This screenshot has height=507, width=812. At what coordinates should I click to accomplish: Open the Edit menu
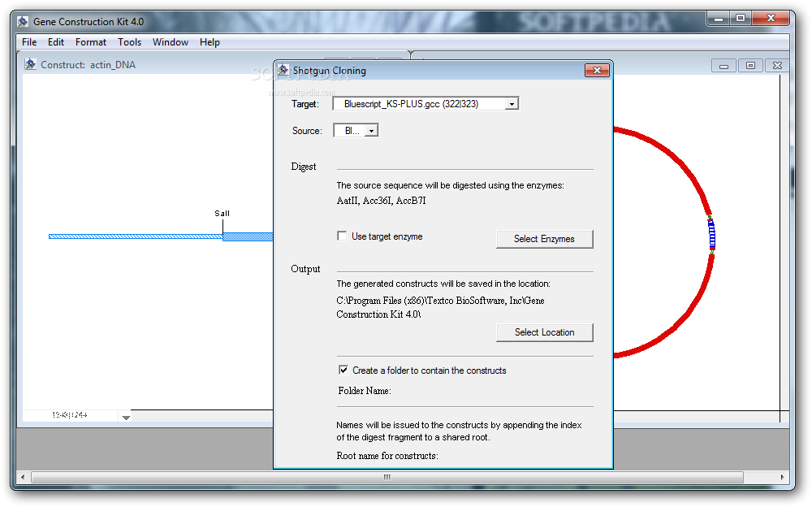56,42
